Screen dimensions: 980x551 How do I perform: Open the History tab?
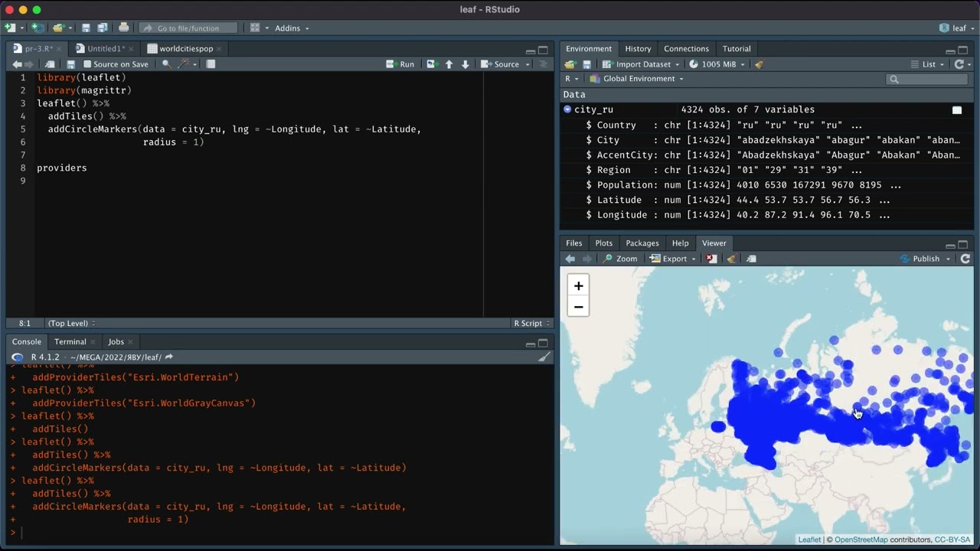pos(638,49)
